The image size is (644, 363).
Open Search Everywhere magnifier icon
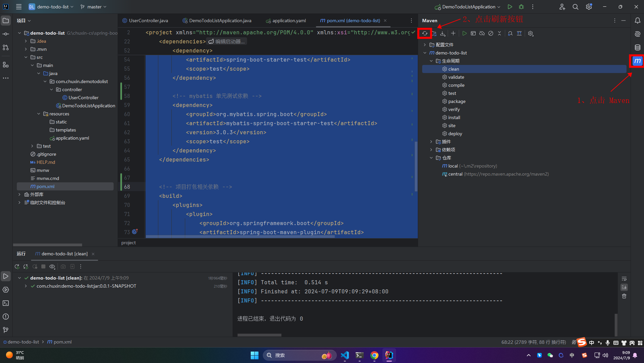click(575, 7)
